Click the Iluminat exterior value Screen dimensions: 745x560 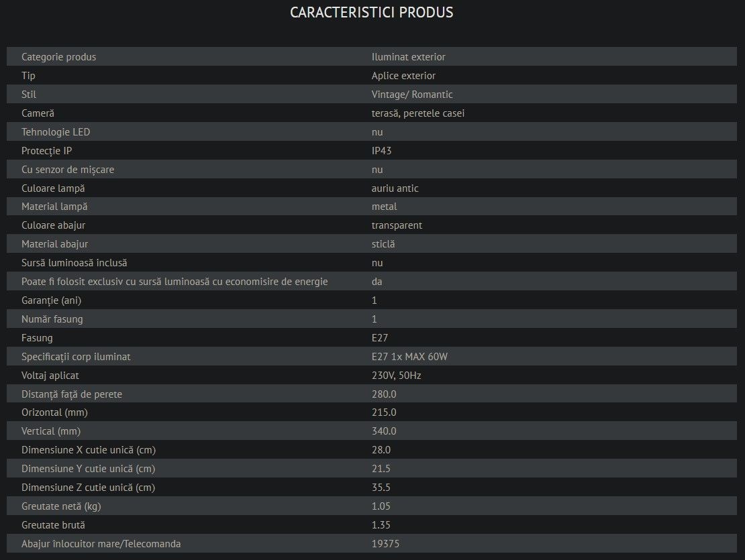408,57
